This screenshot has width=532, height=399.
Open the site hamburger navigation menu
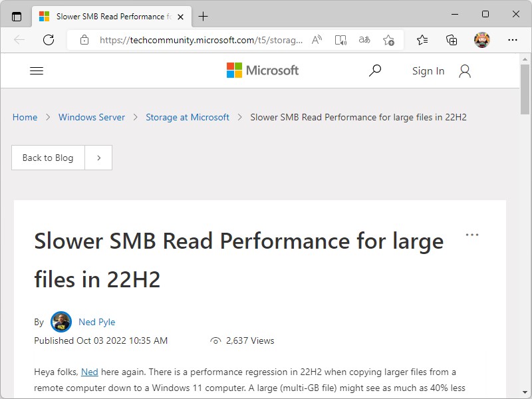[x=37, y=70]
